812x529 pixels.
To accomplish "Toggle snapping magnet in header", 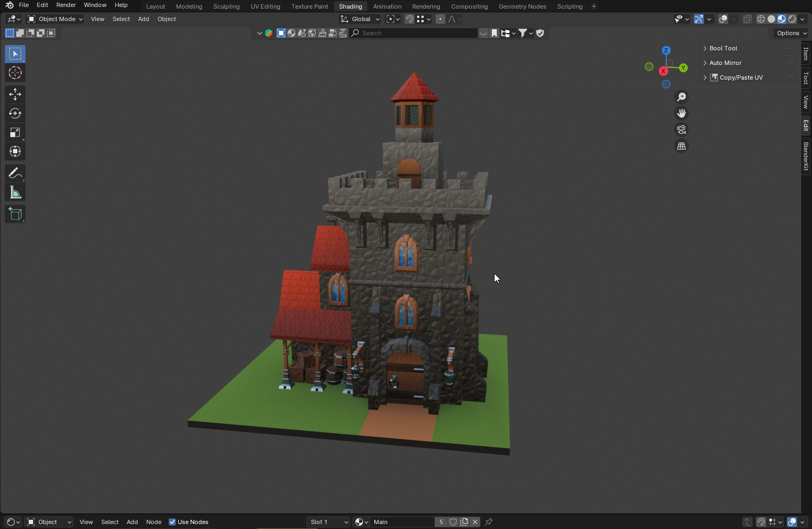I will [410, 19].
